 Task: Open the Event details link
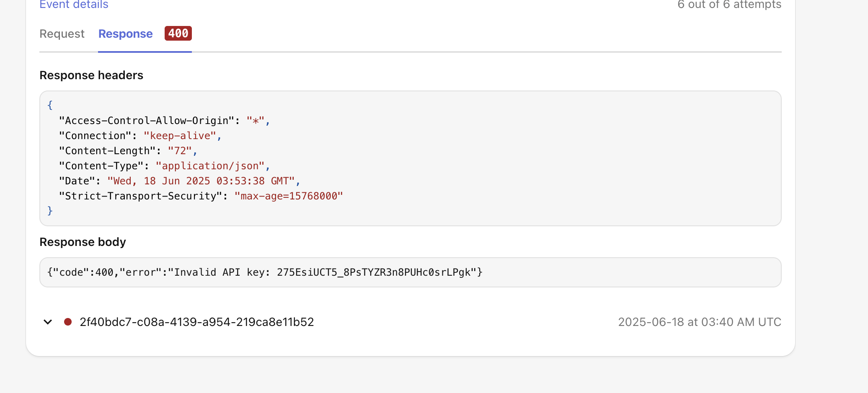(x=74, y=5)
